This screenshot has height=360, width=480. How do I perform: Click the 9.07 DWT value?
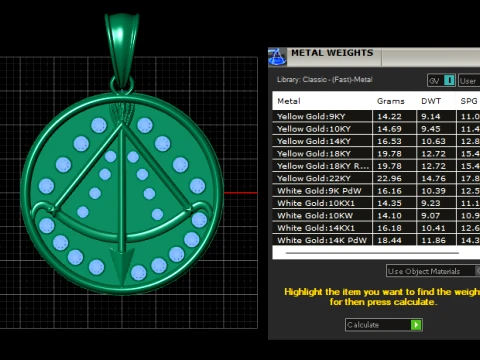431,215
